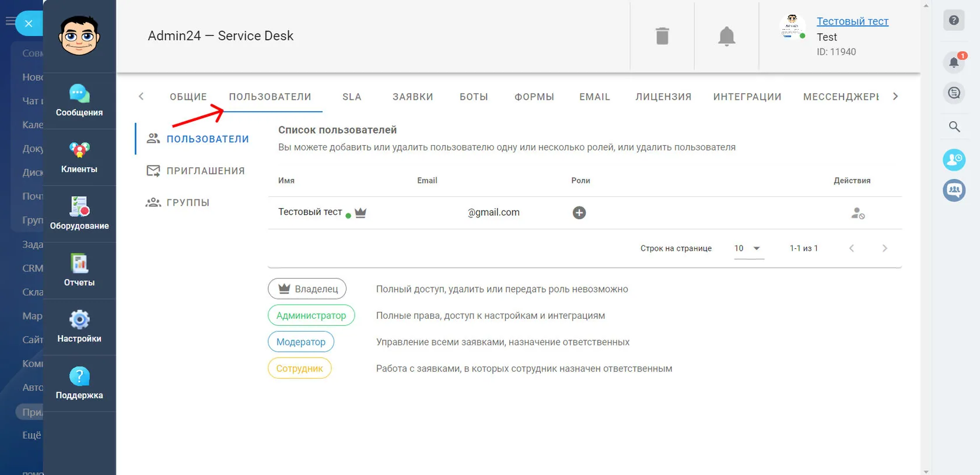The image size is (980, 475).
Task: Click the page scrollbar up arrow
Action: (x=926, y=5)
